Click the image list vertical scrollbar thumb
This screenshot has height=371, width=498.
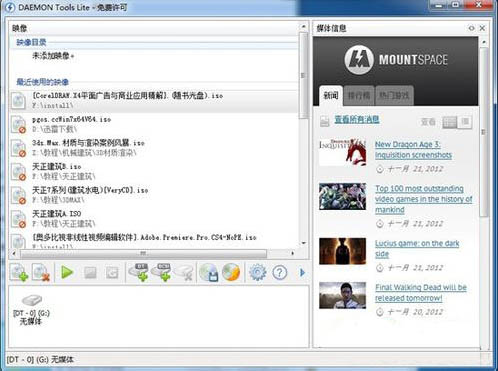click(x=303, y=75)
